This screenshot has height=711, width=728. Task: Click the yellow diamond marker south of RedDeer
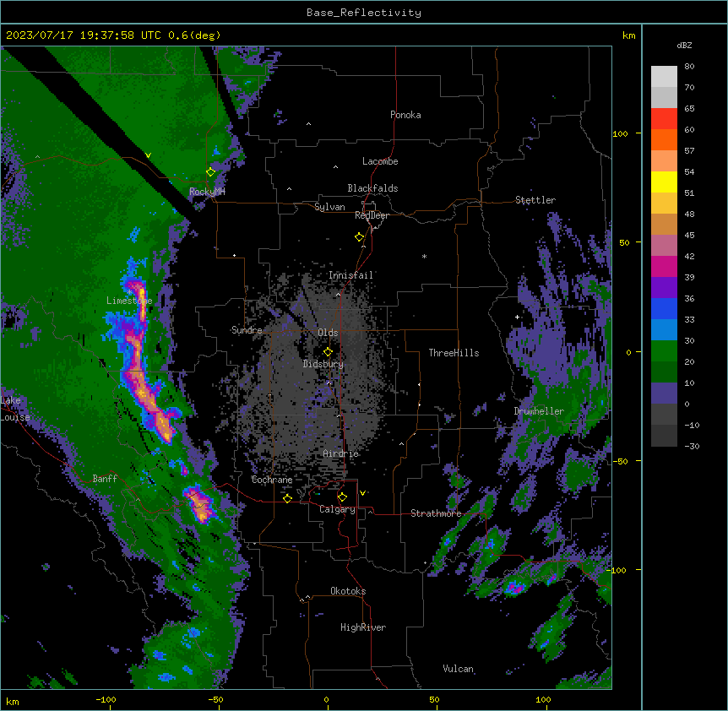click(x=360, y=237)
